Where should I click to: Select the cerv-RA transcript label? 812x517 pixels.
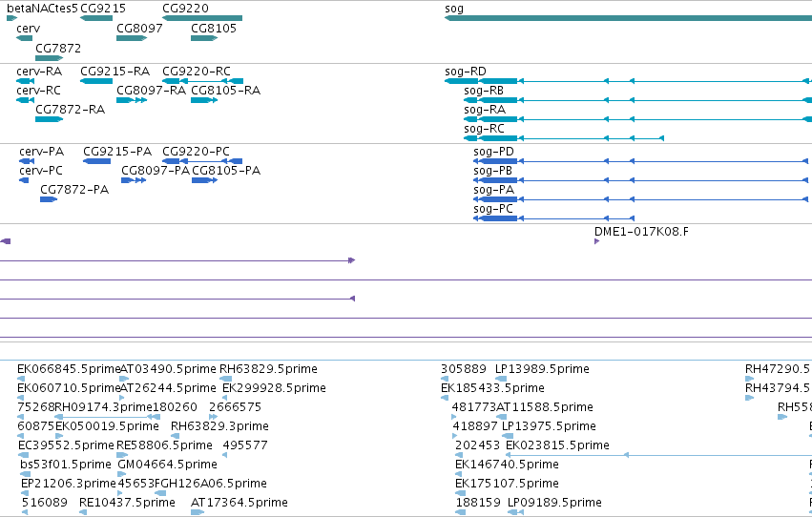39,72
